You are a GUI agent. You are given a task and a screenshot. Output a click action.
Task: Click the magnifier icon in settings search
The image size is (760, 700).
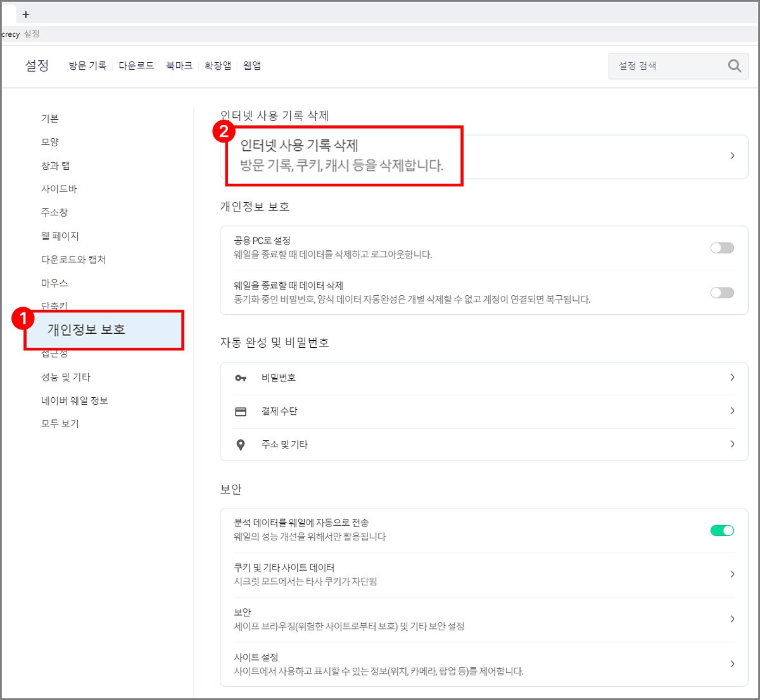pos(734,66)
